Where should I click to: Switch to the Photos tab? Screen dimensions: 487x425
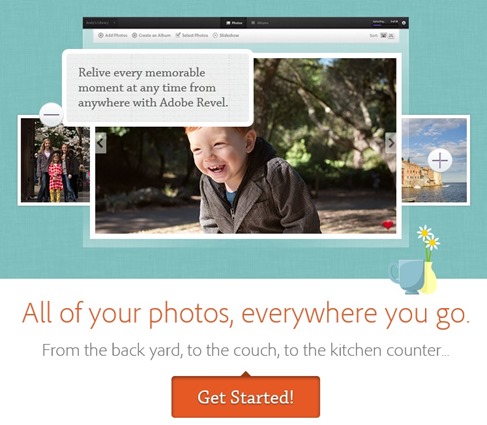coord(234,23)
